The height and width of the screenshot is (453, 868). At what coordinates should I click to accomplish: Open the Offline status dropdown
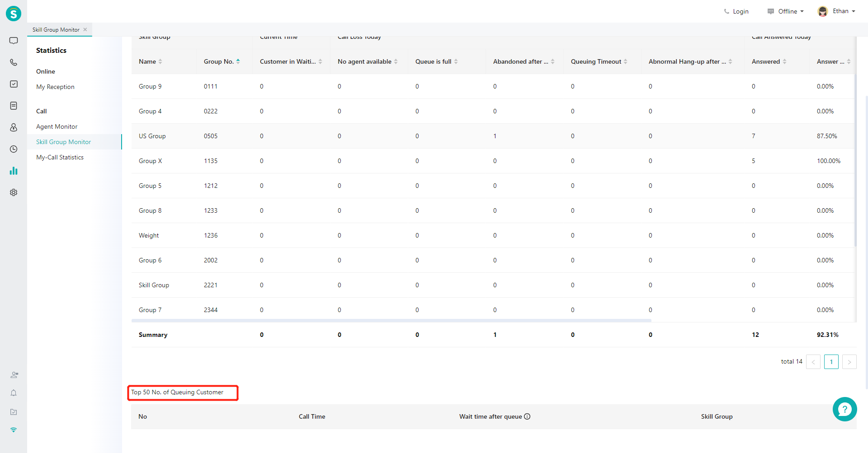(x=786, y=11)
